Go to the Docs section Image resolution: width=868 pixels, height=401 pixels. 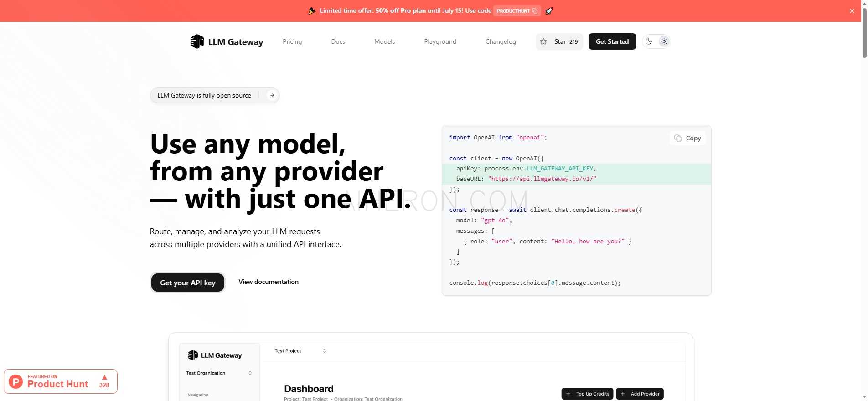pyautogui.click(x=338, y=41)
